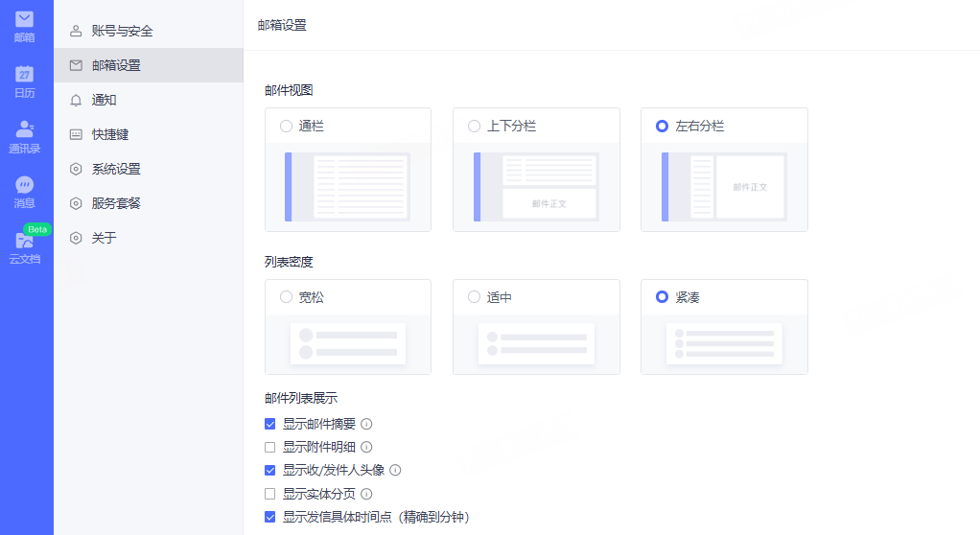Click the 邮件视图 section heading

[289, 90]
